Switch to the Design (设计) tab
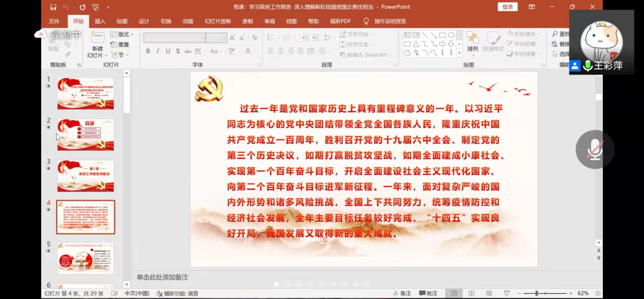Image resolution: width=644 pixels, height=299 pixels. coord(144,21)
